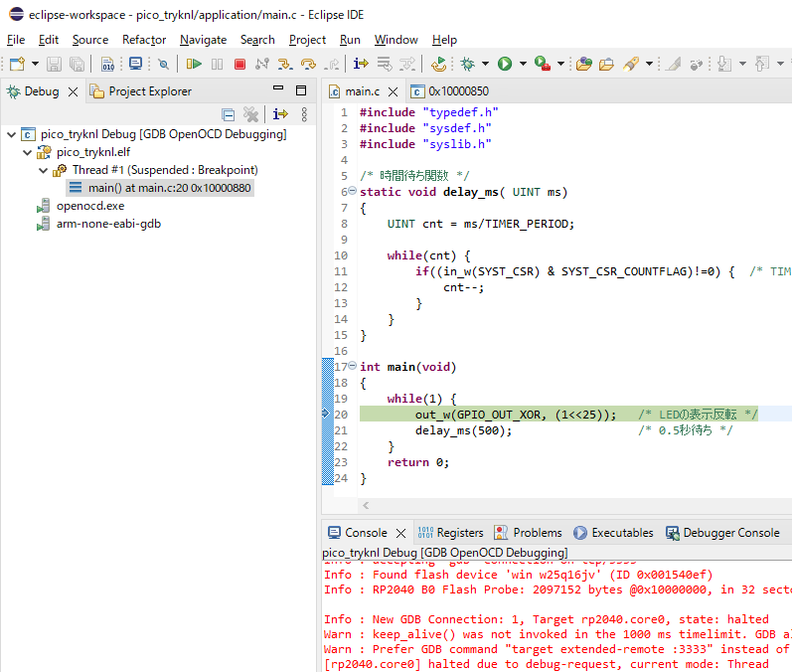The image size is (792, 672).
Task: Select openocd.exe process in Debug view
Action: (x=89, y=206)
